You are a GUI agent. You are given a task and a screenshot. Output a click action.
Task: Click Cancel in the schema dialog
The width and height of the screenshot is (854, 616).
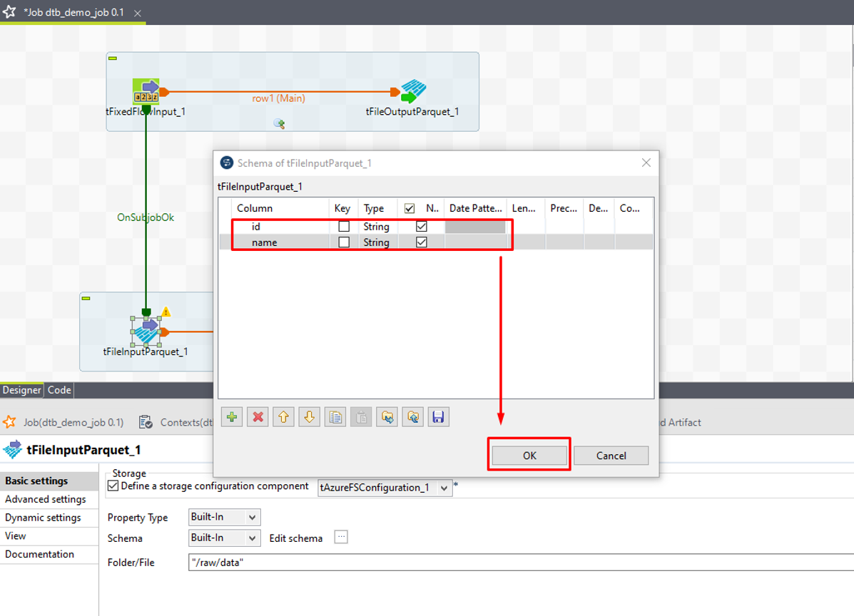tap(611, 456)
